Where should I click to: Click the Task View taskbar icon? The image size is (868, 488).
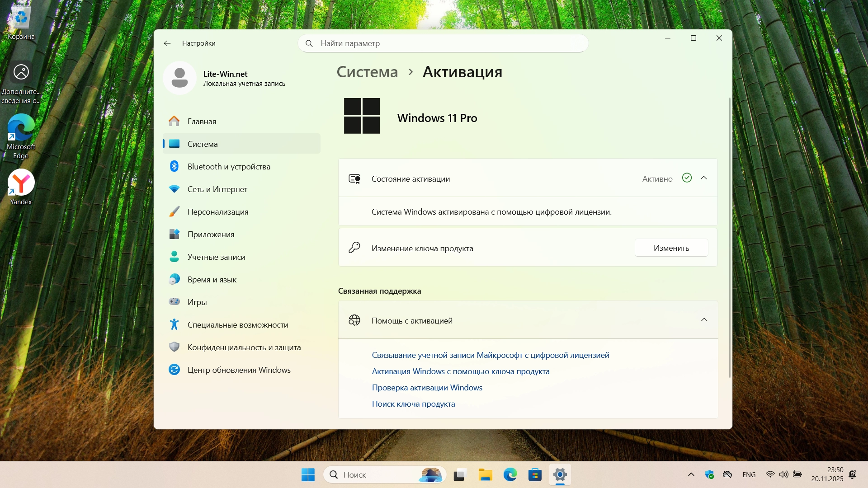tap(459, 475)
